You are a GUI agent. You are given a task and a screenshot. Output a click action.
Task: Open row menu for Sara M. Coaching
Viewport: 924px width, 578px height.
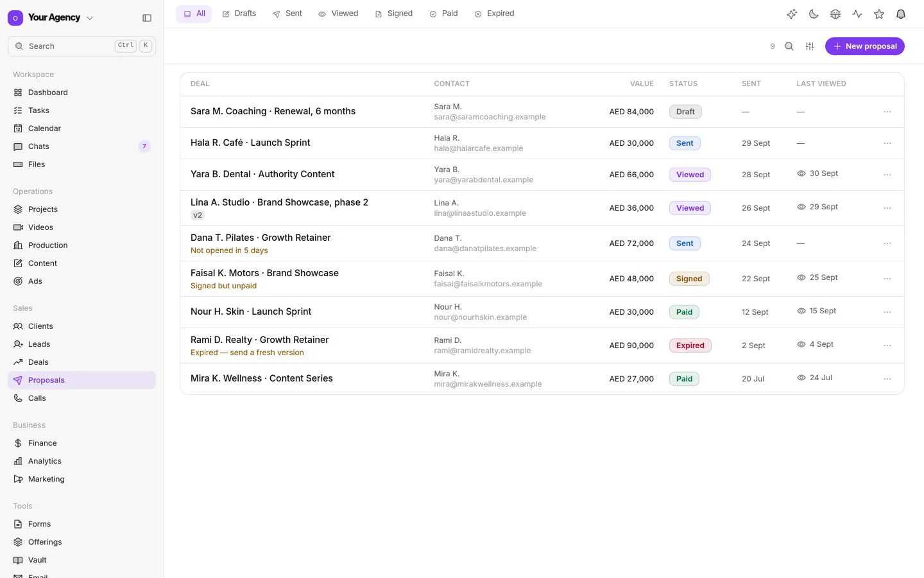click(887, 112)
